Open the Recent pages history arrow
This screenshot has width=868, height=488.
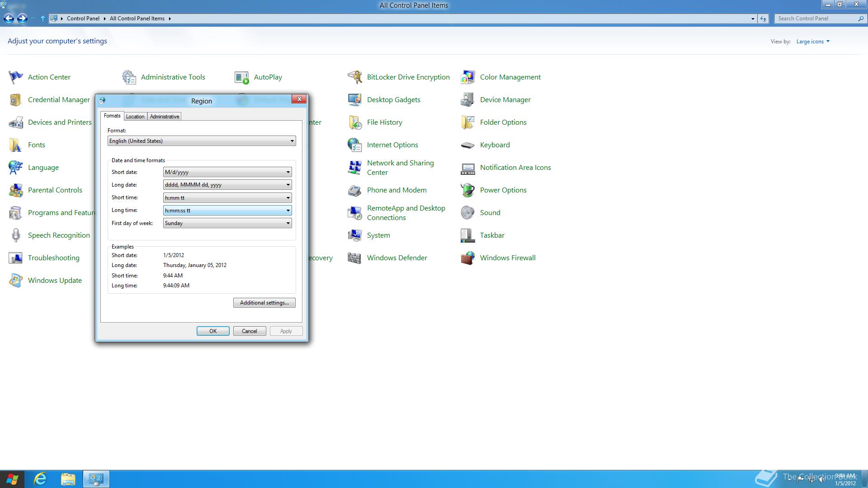click(x=33, y=19)
